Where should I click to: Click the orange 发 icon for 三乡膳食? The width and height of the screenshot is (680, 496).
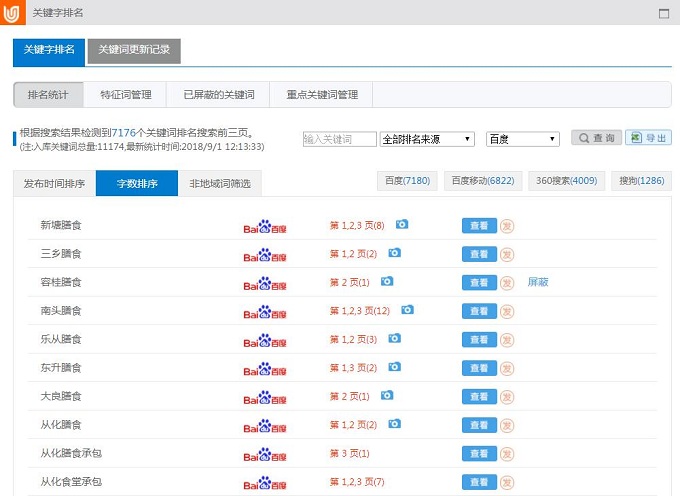click(507, 254)
